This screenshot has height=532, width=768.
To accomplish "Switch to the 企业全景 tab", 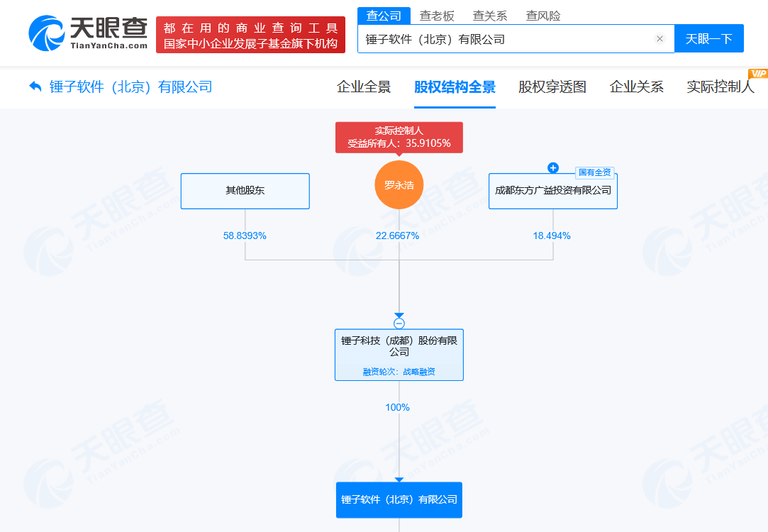I will click(x=364, y=87).
